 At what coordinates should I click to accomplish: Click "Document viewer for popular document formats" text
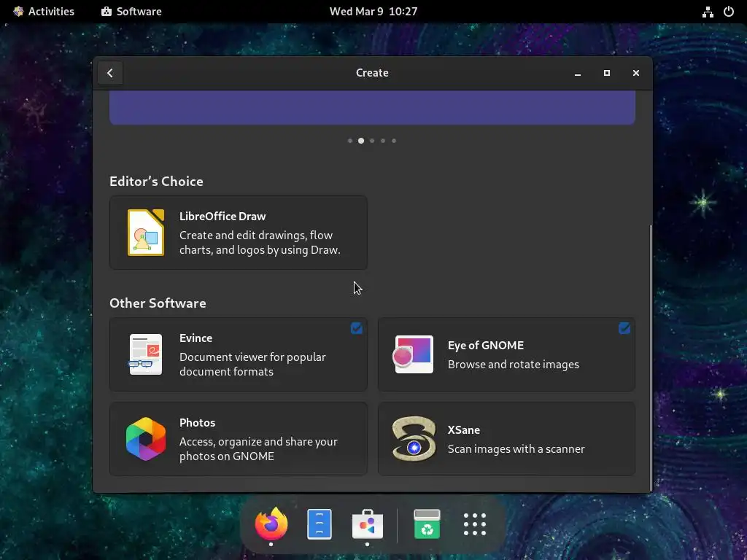252,365
